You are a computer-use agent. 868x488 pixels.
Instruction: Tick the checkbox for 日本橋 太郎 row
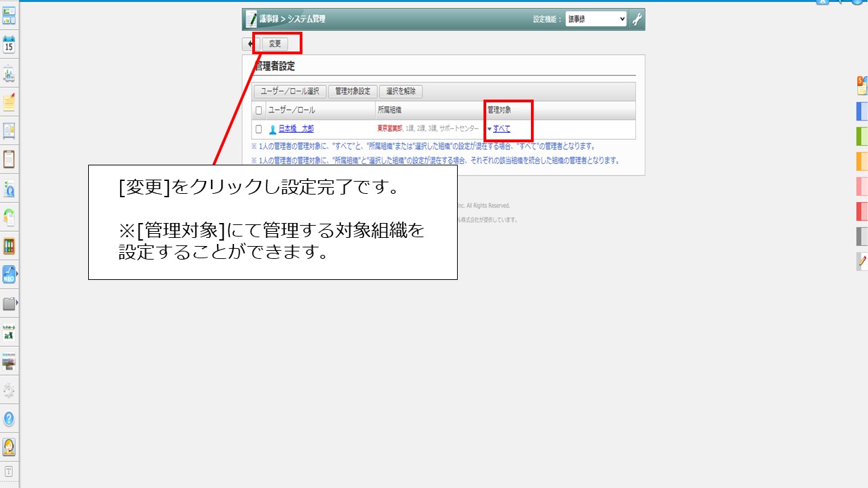pyautogui.click(x=259, y=129)
